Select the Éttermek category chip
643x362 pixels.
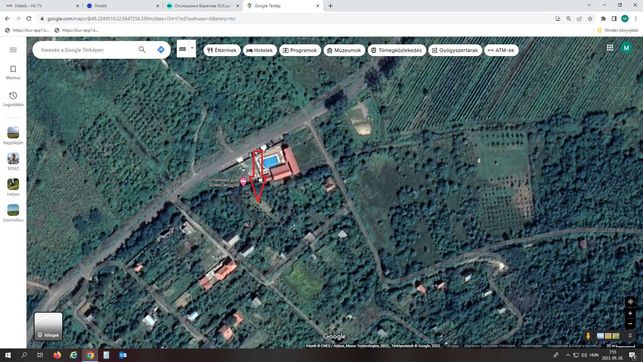222,50
